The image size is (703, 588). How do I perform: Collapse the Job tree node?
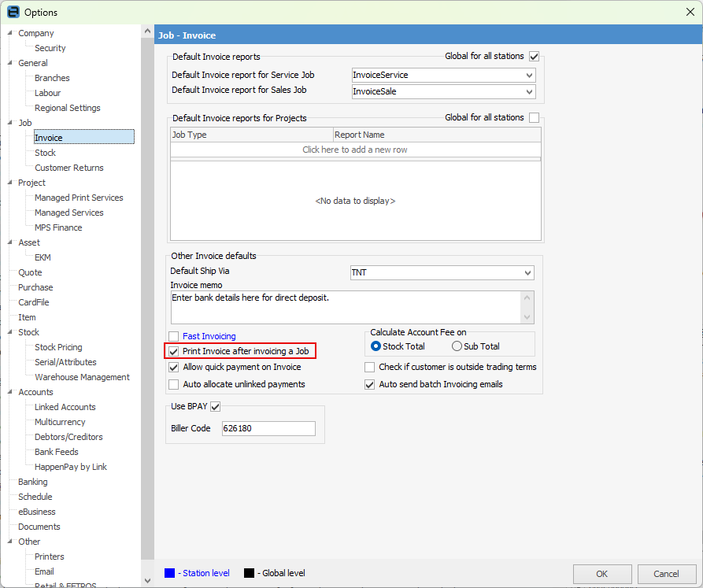10,122
